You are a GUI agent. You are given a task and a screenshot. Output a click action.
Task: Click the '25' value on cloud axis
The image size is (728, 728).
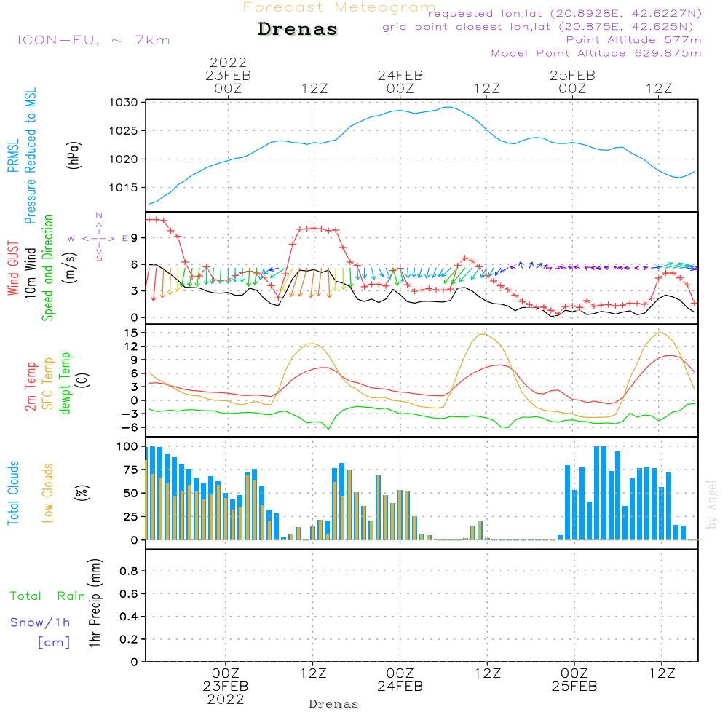pos(131,517)
